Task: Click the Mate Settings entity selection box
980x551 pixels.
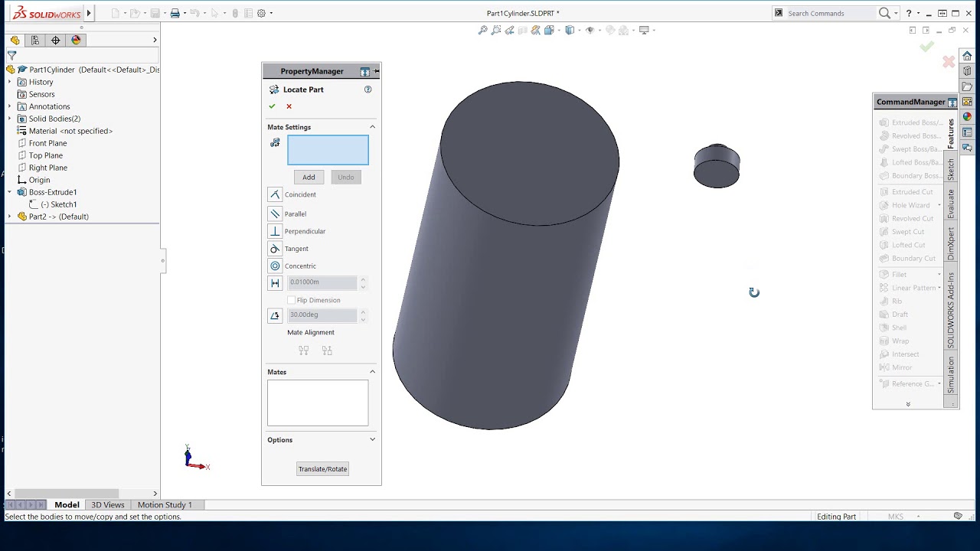Action: coord(328,150)
